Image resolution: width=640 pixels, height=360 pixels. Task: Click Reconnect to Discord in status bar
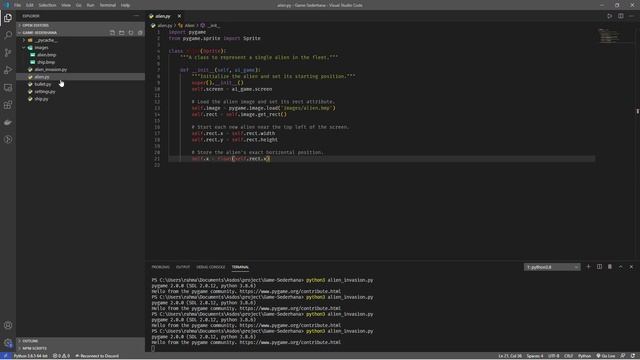(x=97, y=356)
